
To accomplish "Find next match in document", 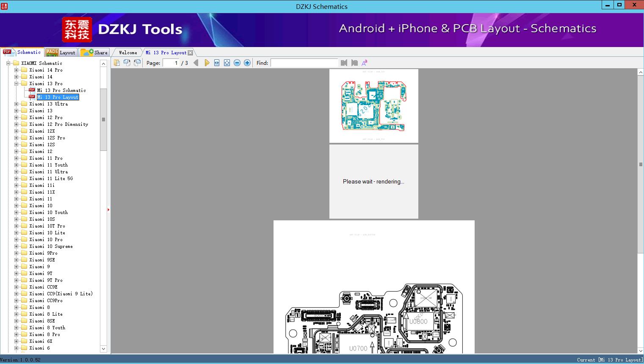I will coord(354,63).
